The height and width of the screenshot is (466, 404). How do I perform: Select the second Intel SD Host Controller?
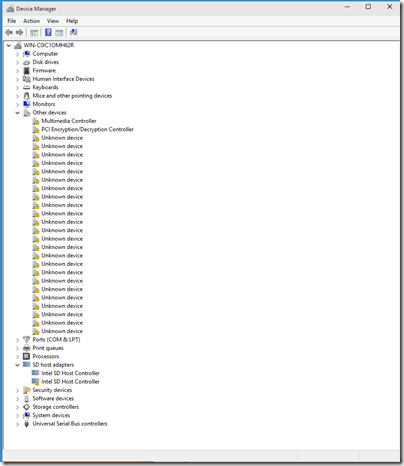point(70,382)
